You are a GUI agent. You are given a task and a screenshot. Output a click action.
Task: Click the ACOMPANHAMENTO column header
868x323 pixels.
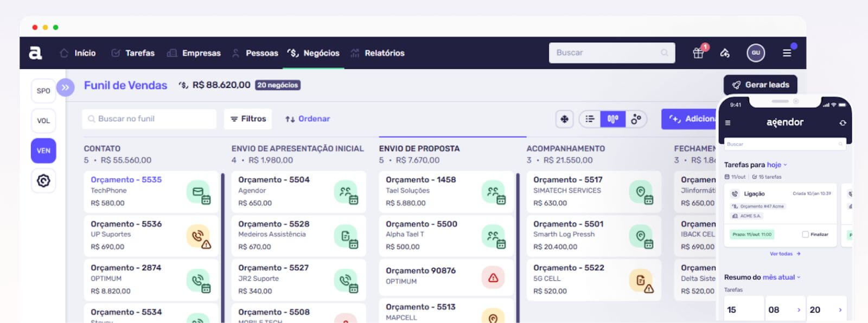pyautogui.click(x=566, y=148)
